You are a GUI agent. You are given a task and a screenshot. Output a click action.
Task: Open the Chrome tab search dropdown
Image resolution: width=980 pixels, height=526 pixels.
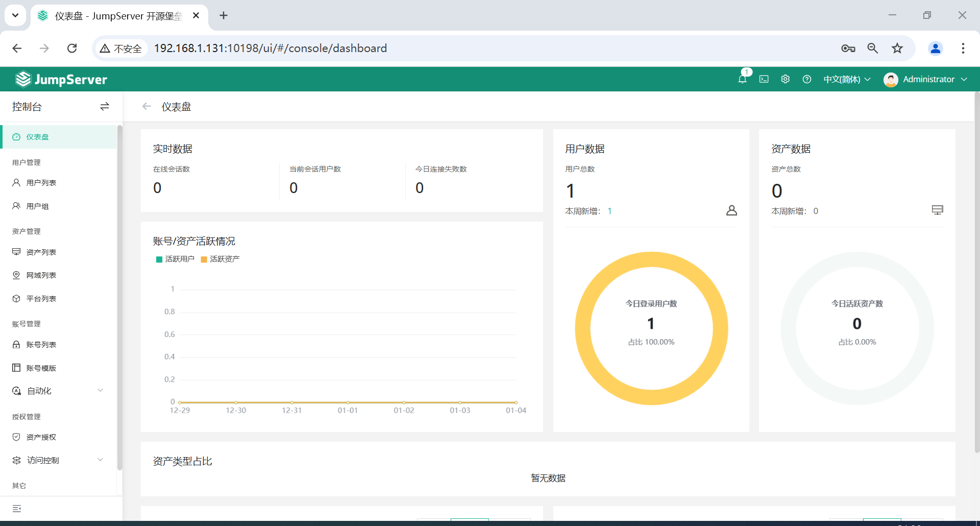click(15, 15)
